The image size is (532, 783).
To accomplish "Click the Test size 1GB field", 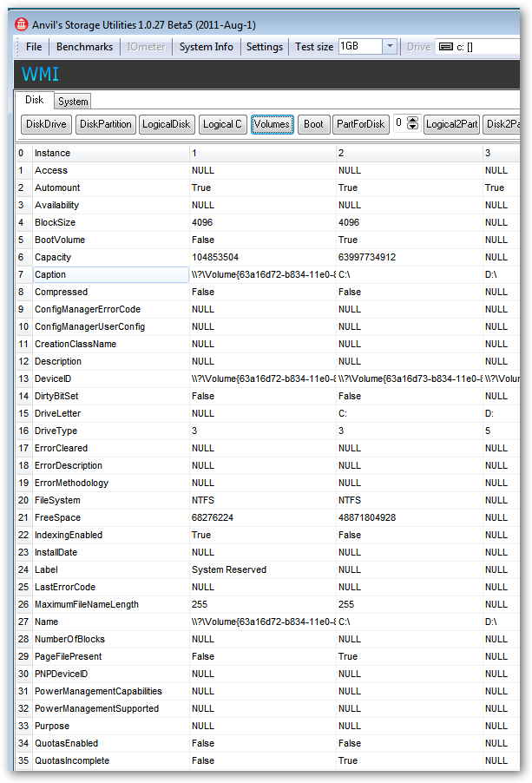I will tap(360, 46).
